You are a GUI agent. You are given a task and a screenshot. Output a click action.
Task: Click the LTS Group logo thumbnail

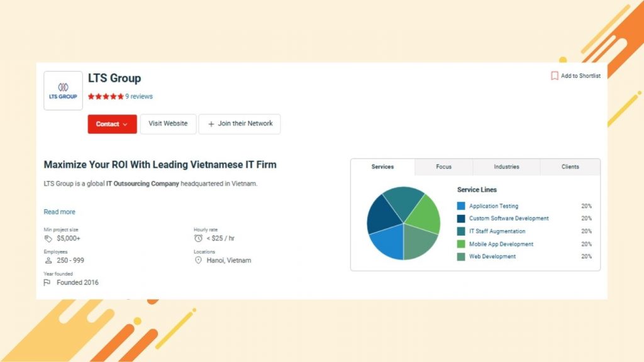pyautogui.click(x=63, y=90)
